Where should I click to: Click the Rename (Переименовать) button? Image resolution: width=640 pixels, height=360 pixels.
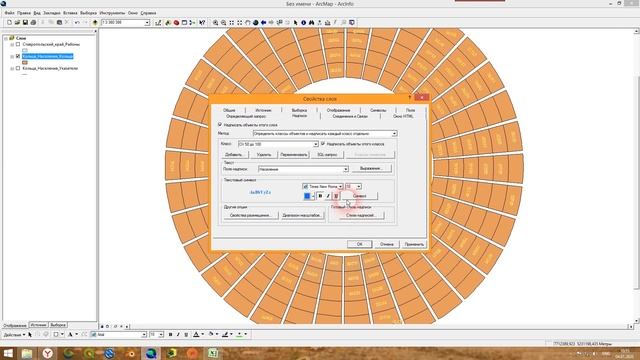tap(294, 155)
